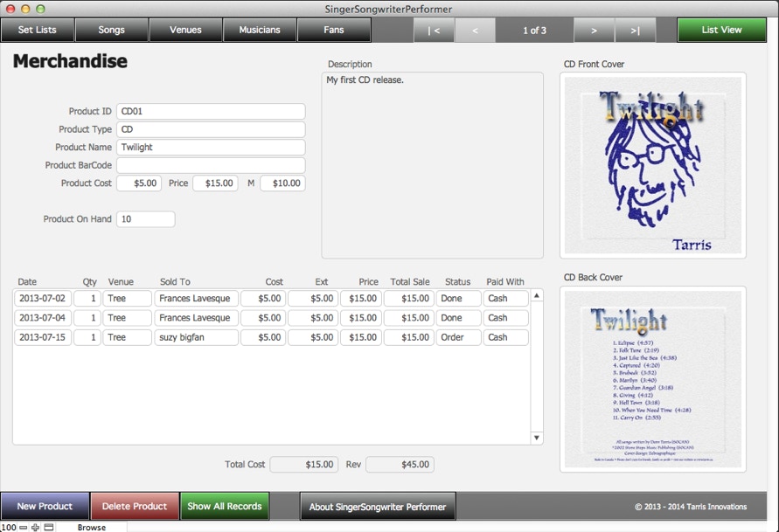Click the CD Front Cover image
Viewport: 779px width, 532px height.
tap(652, 165)
